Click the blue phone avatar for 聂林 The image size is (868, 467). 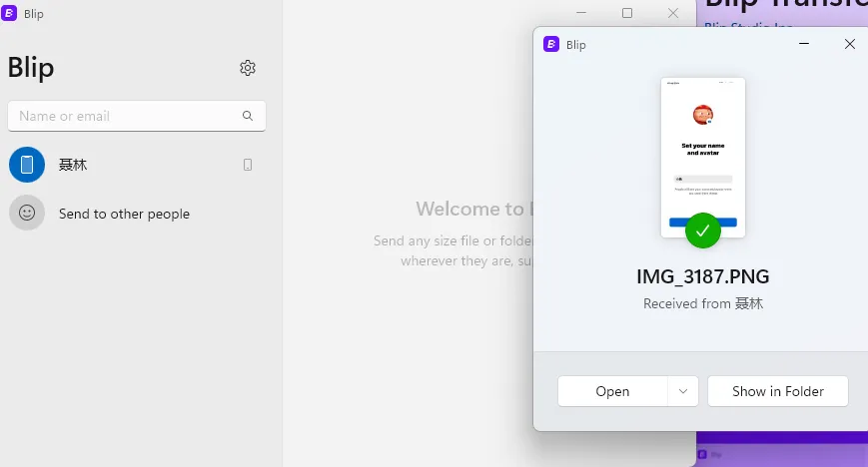click(x=27, y=165)
